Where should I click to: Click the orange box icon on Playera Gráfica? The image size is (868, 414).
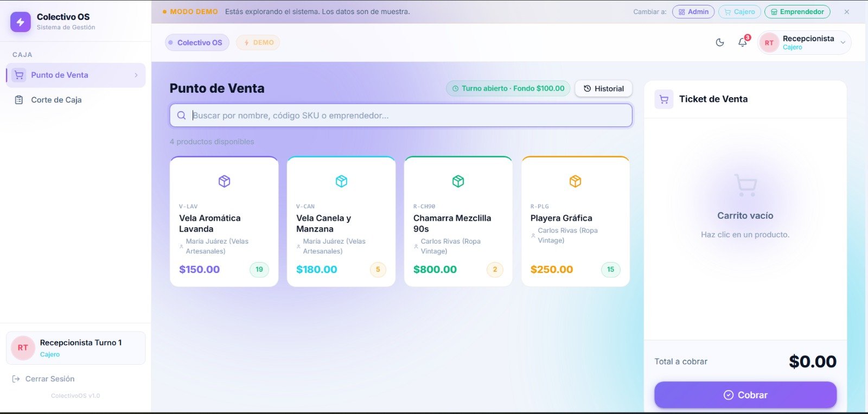575,181
